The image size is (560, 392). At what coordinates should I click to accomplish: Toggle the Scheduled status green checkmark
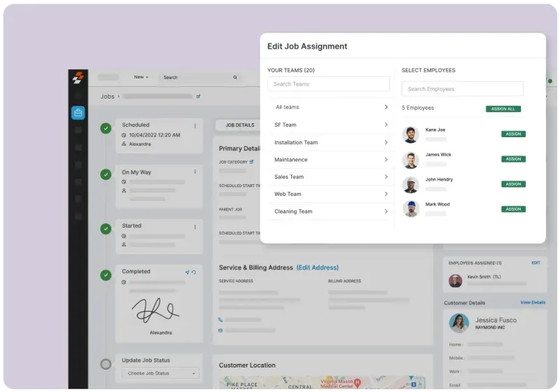pyautogui.click(x=106, y=128)
